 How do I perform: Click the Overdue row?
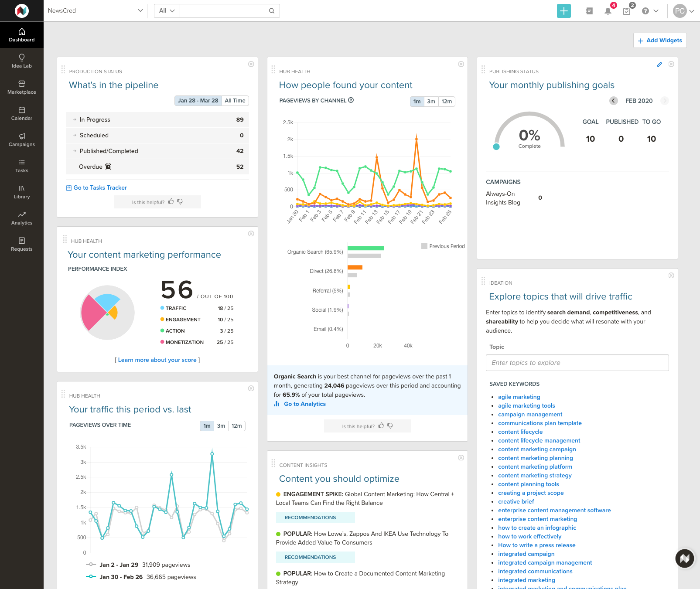tap(157, 167)
